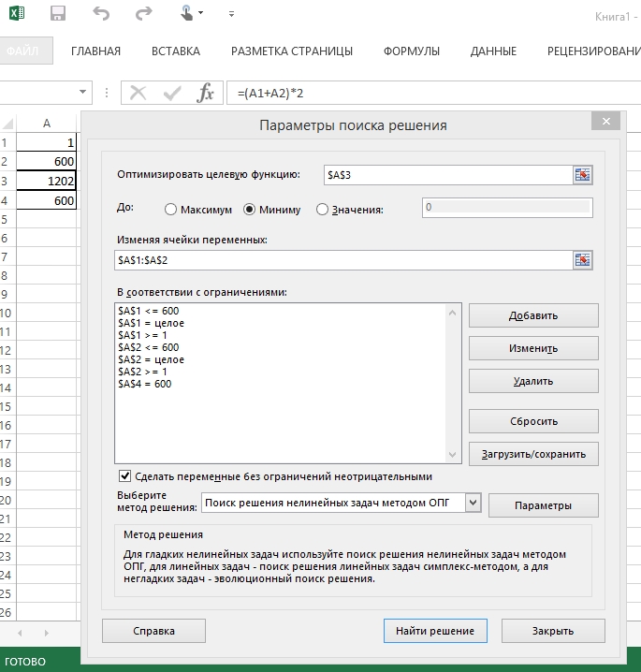Expand the Name Box dropdown
This screenshot has height=672, width=641.
point(82,92)
